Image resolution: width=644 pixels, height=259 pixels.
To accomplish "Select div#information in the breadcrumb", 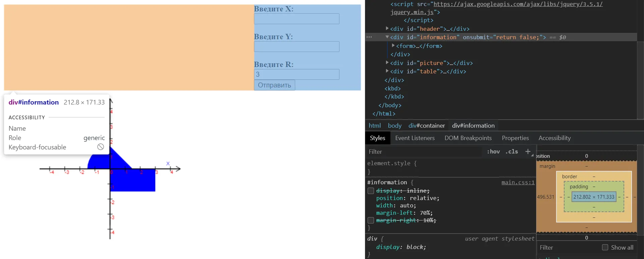I will (473, 126).
